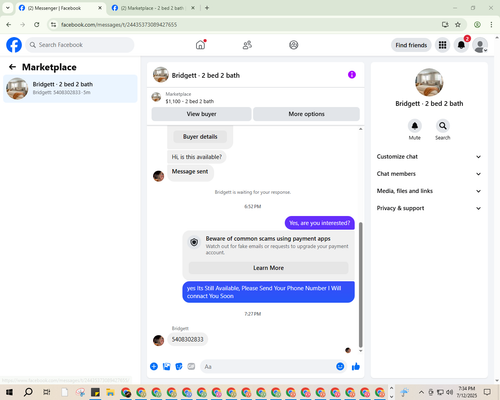Open the Friends icon in top navigation
The width and height of the screenshot is (500, 400).
(x=247, y=45)
